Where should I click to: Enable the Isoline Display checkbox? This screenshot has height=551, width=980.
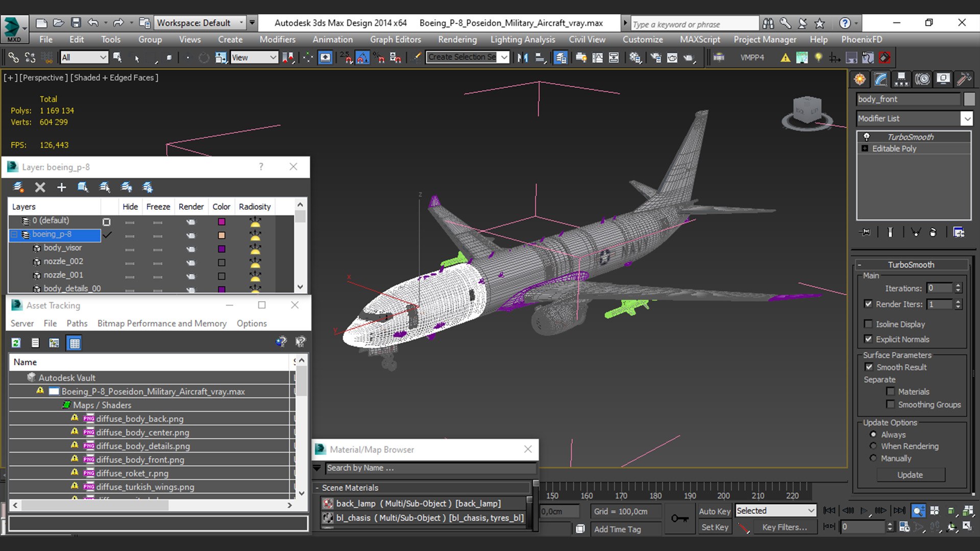(x=868, y=324)
